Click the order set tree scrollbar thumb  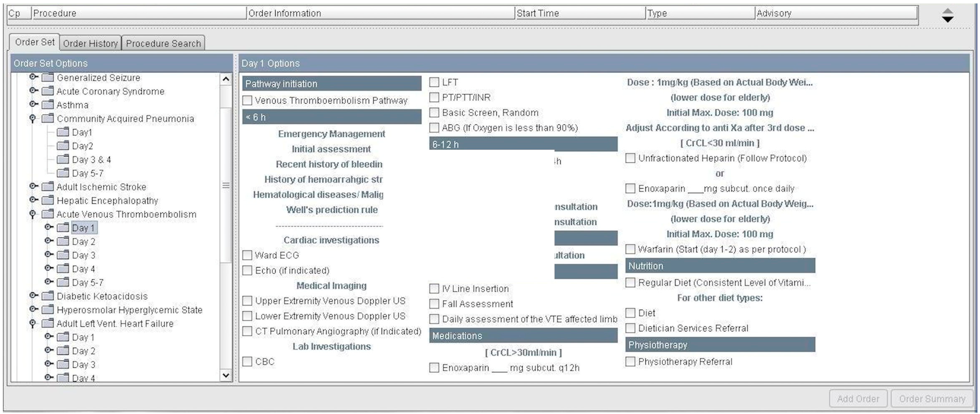226,185
